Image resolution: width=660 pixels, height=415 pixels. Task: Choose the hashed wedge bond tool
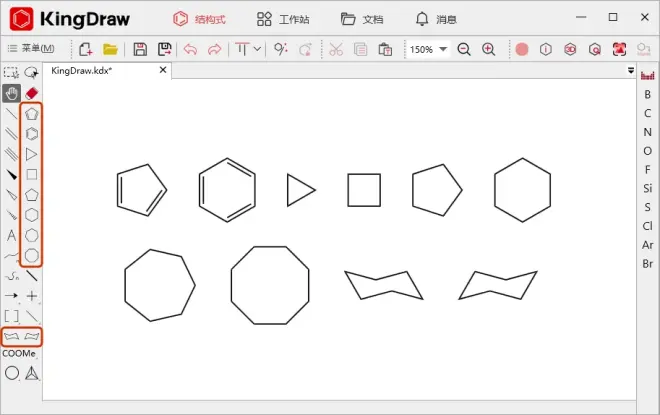(11, 215)
